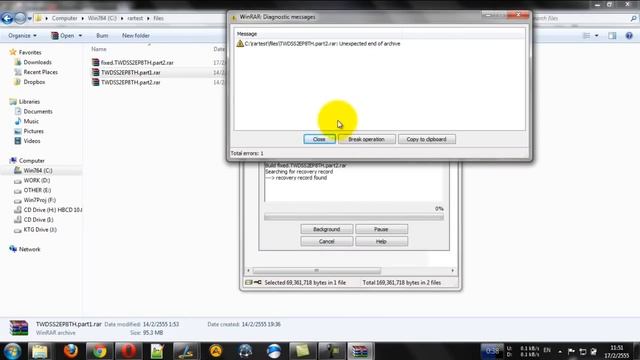640x360 pixels.
Task: Copy diagnostic messages to clipboard
Action: point(427,139)
